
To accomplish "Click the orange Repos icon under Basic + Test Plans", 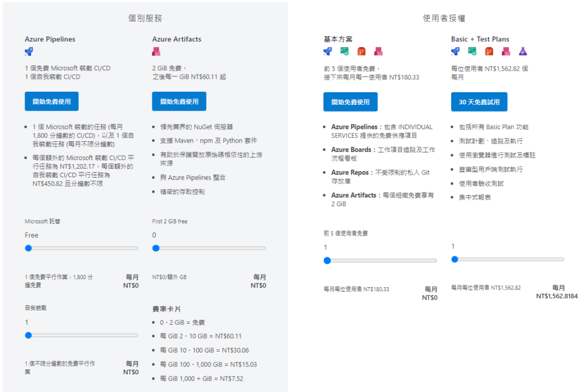I will pyautogui.click(x=489, y=51).
